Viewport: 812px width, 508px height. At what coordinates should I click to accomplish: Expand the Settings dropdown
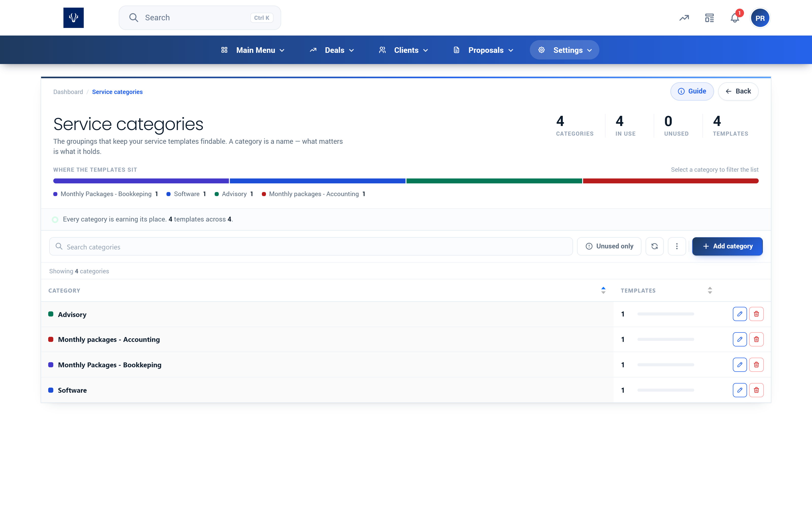[x=564, y=50]
